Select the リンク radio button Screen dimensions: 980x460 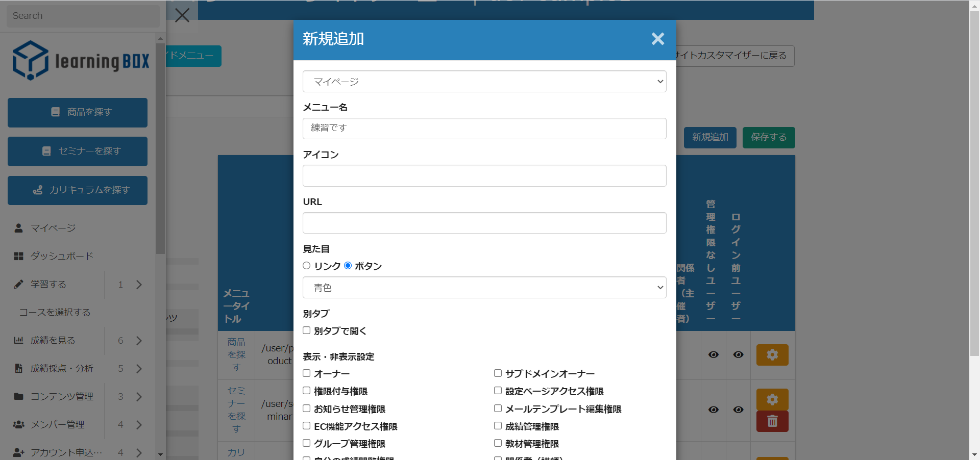[x=307, y=266]
